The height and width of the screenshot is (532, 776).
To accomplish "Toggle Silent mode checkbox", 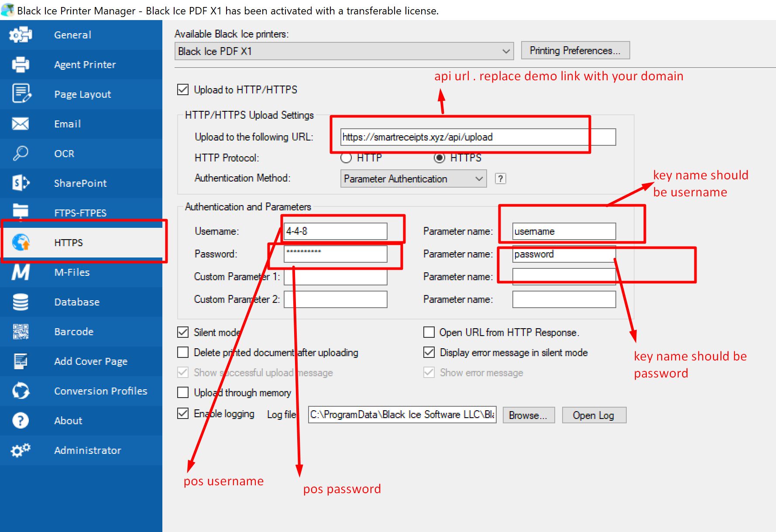I will pos(183,332).
